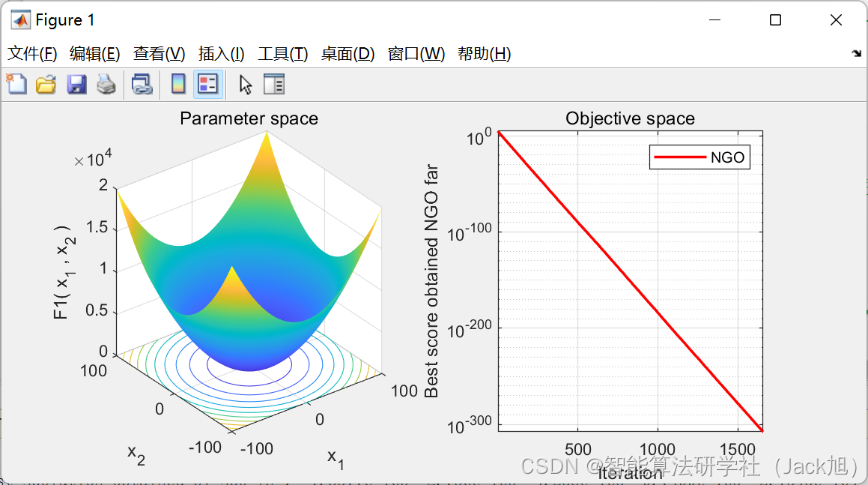The image size is (868, 485).
Task: Maximize the Figure 1 window
Action: pyautogui.click(x=776, y=20)
